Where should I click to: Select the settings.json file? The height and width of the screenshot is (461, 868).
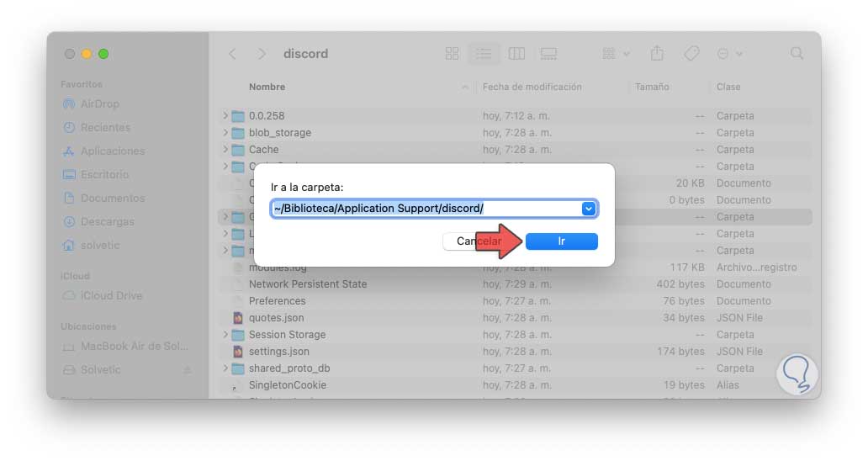point(516,352)
